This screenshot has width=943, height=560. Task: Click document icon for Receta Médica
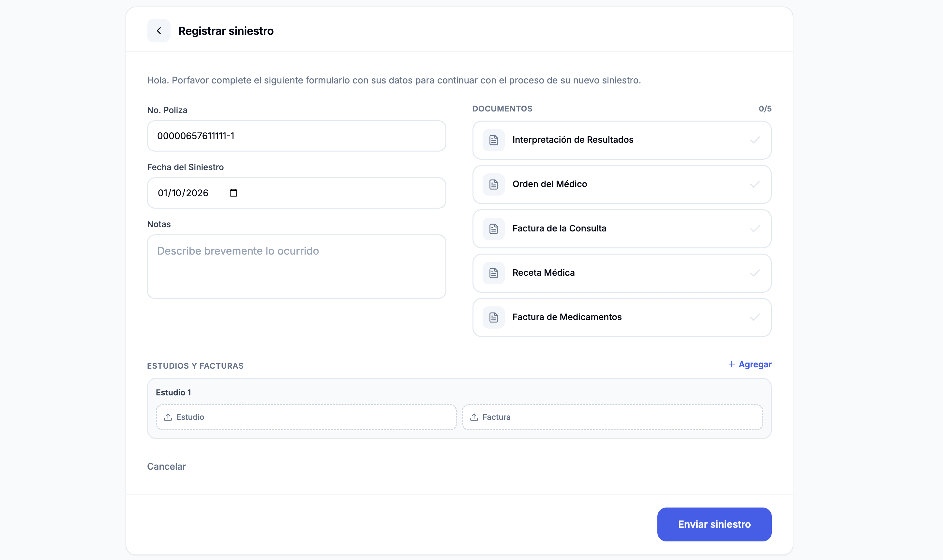pyautogui.click(x=493, y=273)
